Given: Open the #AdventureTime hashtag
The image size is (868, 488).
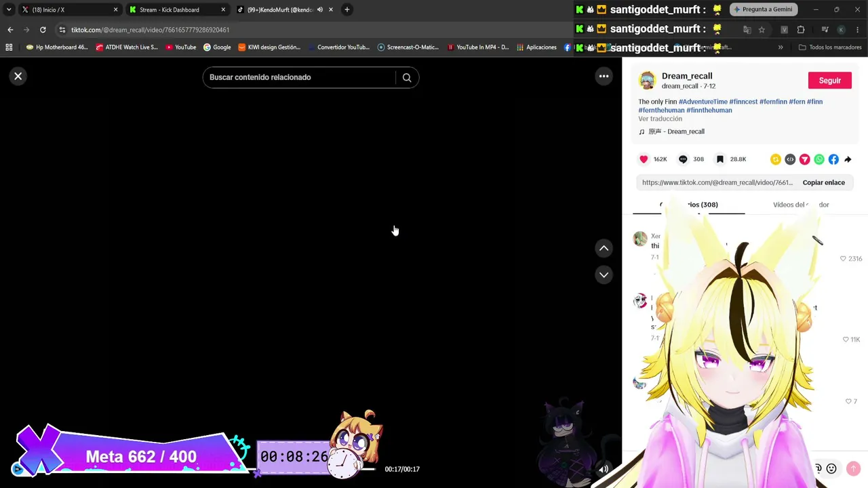Looking at the screenshot, I should [703, 102].
